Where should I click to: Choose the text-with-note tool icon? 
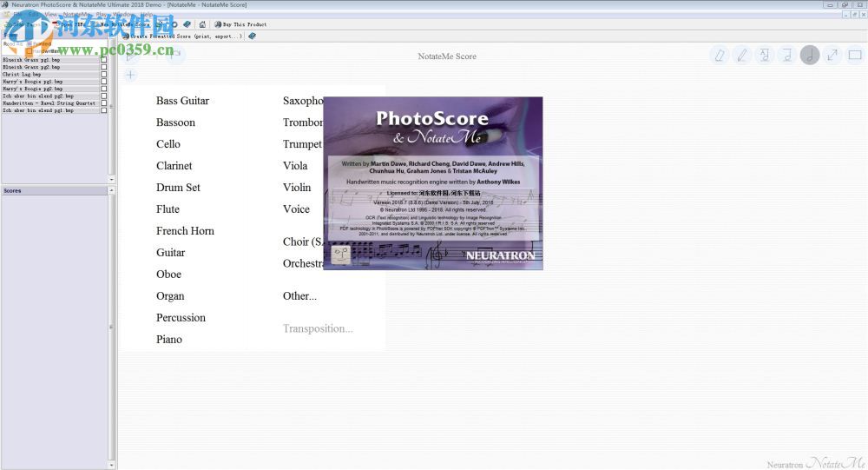[765, 55]
